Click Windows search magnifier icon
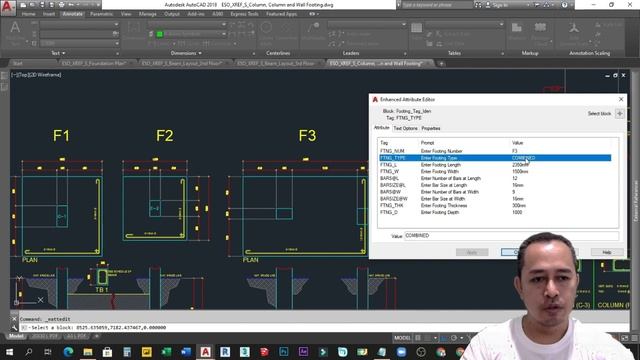 tap(29, 351)
